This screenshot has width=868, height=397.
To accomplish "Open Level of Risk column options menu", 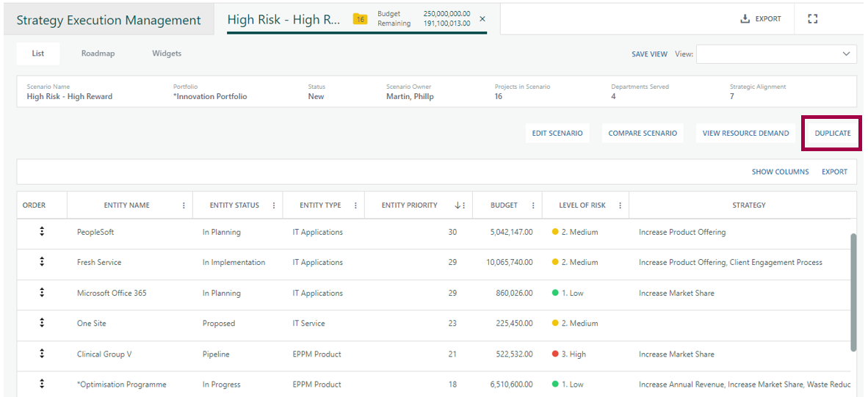I will pos(620,205).
